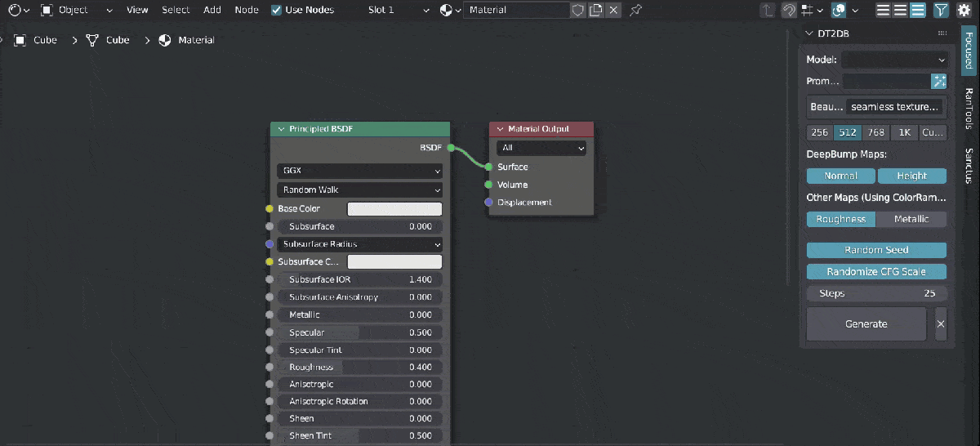The height and width of the screenshot is (446, 980).
Task: Click the snap node element grid icon
Action: coord(807,10)
